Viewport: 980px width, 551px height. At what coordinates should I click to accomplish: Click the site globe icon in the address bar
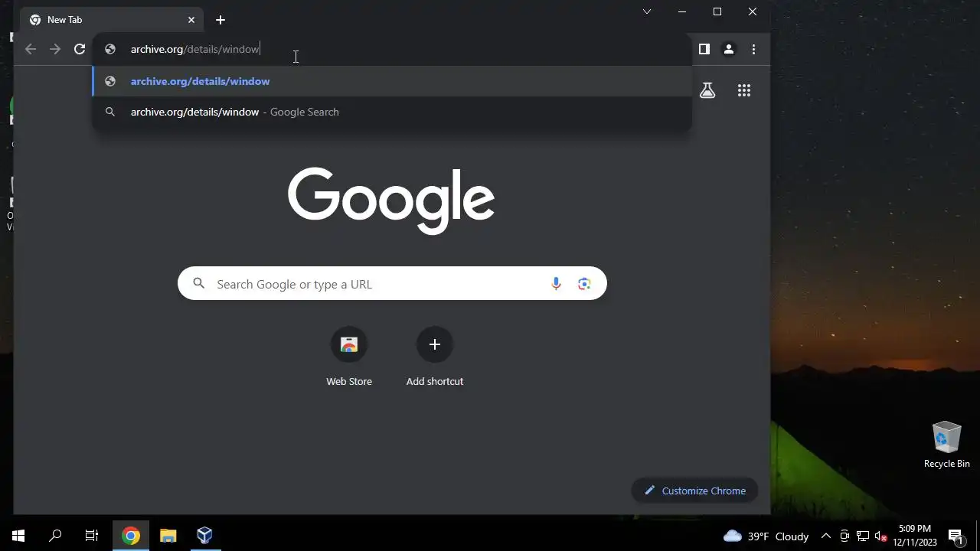(110, 49)
